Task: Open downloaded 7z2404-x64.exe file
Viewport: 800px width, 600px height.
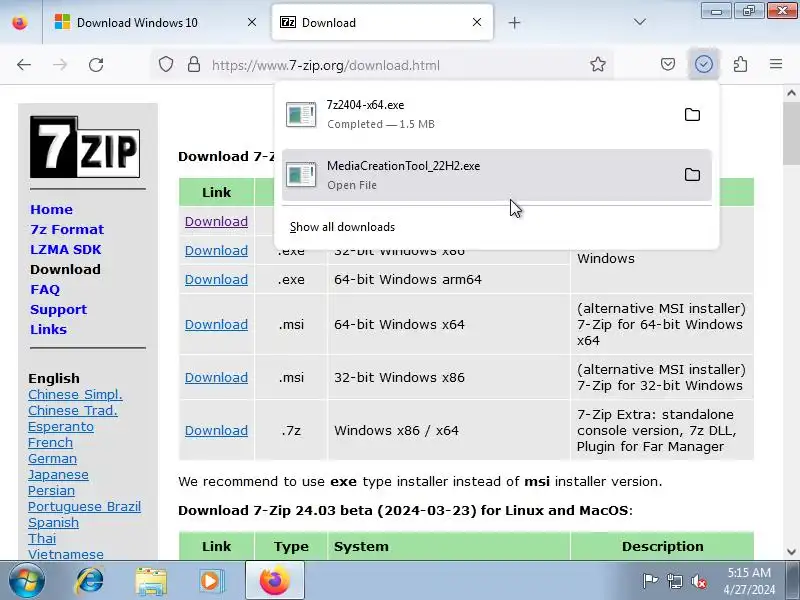Action: (x=480, y=114)
